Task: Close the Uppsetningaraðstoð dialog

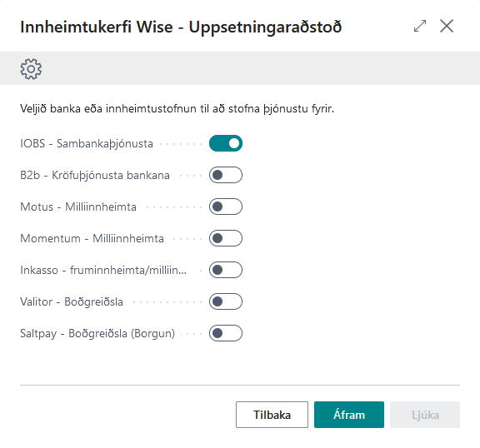Action: [447, 26]
